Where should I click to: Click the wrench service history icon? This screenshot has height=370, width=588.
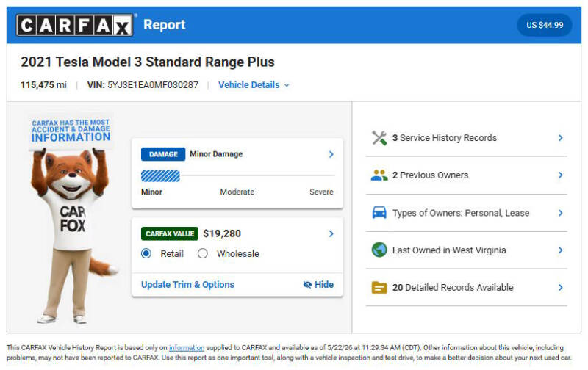pos(379,138)
